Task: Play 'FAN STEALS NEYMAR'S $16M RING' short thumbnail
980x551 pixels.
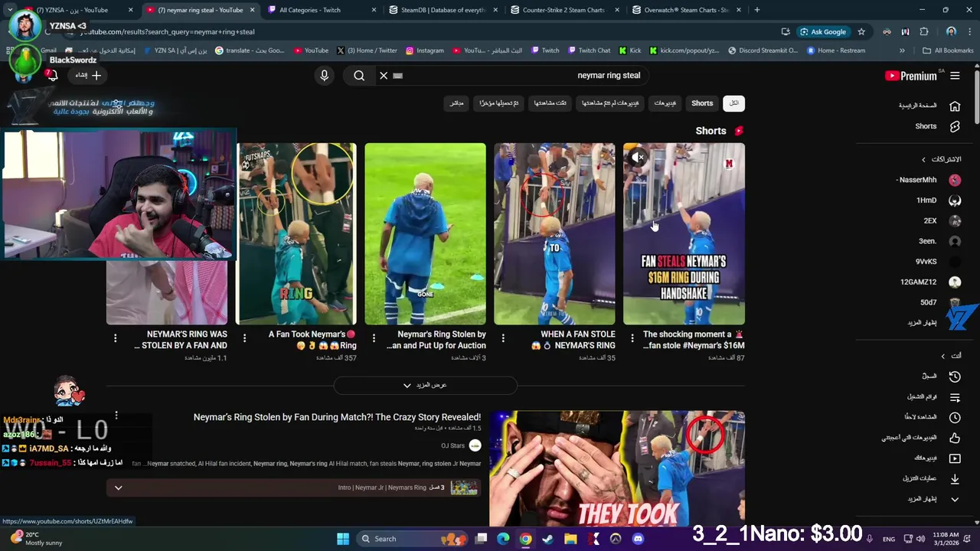Action: (x=684, y=233)
